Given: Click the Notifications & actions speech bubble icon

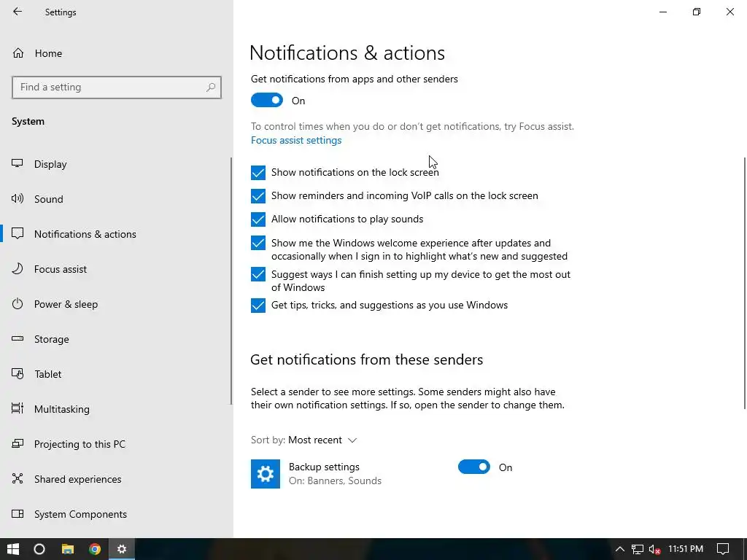Looking at the screenshot, I should coord(18,233).
